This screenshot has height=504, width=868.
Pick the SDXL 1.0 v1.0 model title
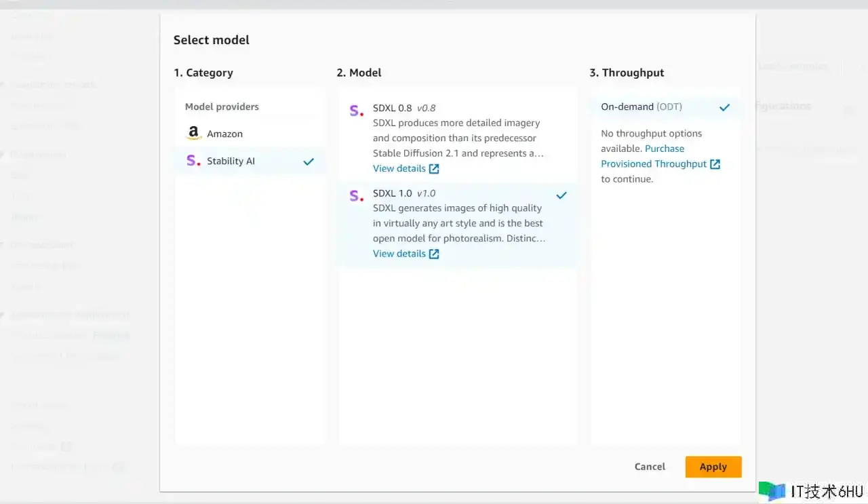click(x=404, y=193)
